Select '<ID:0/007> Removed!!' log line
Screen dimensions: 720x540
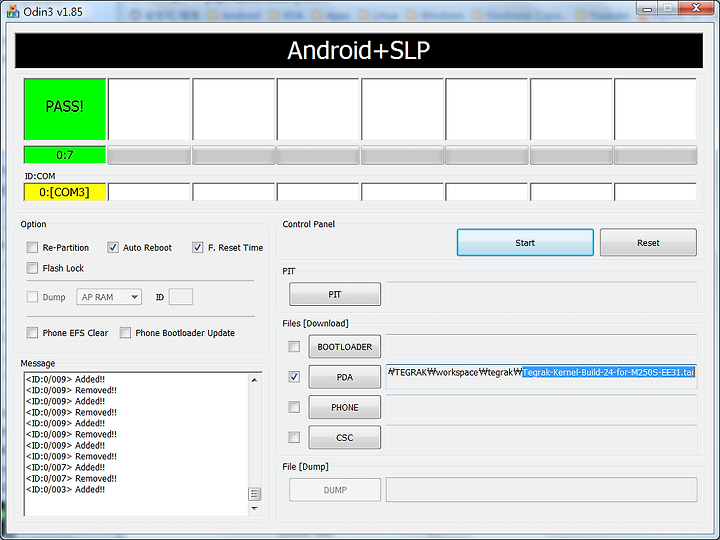pos(71,478)
